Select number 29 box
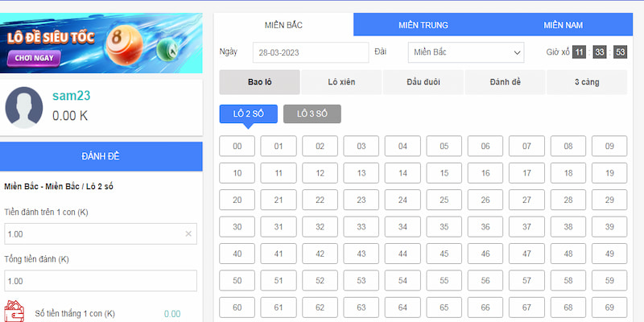This screenshot has width=644, height=322. (609, 200)
